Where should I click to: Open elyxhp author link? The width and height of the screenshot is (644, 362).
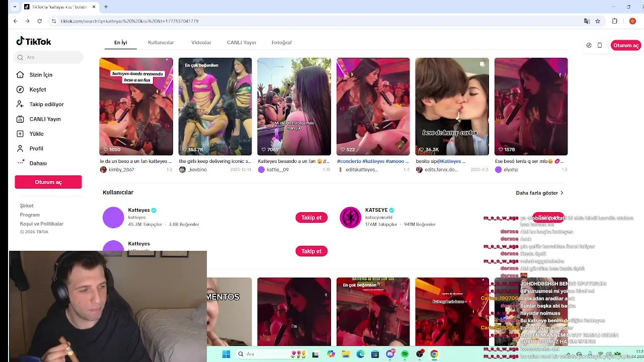[511, 170]
